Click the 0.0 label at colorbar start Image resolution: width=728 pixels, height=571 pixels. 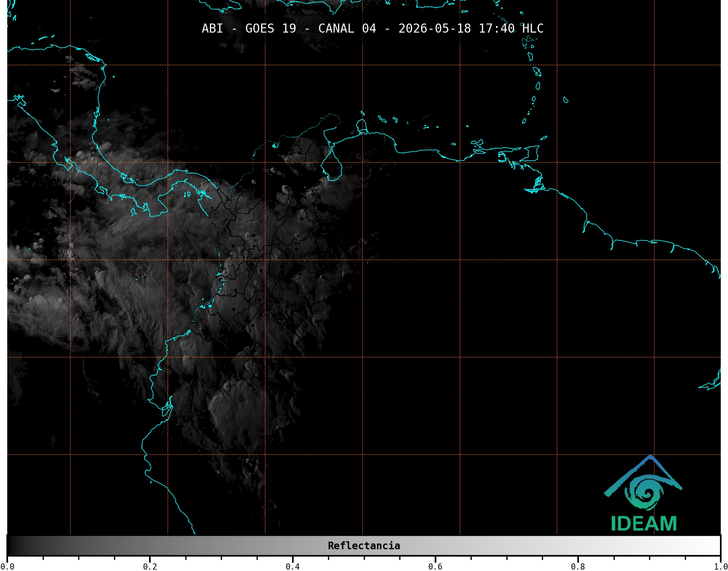(x=7, y=566)
